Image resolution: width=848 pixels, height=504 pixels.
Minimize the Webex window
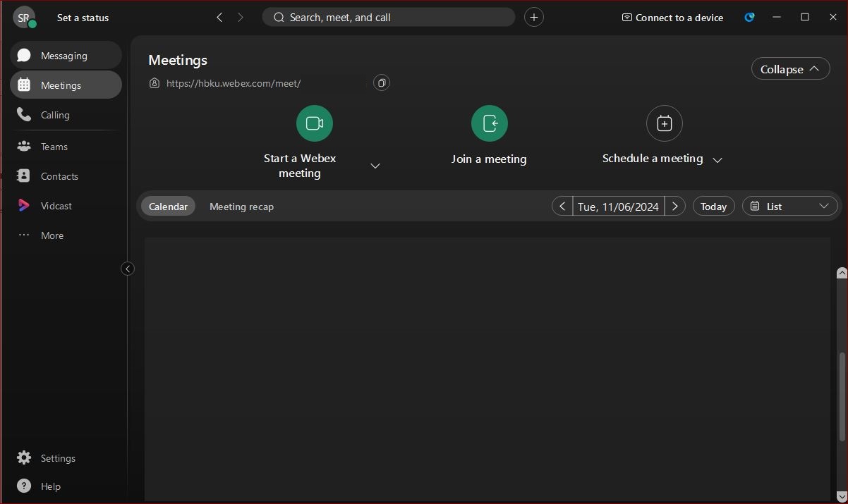777,17
